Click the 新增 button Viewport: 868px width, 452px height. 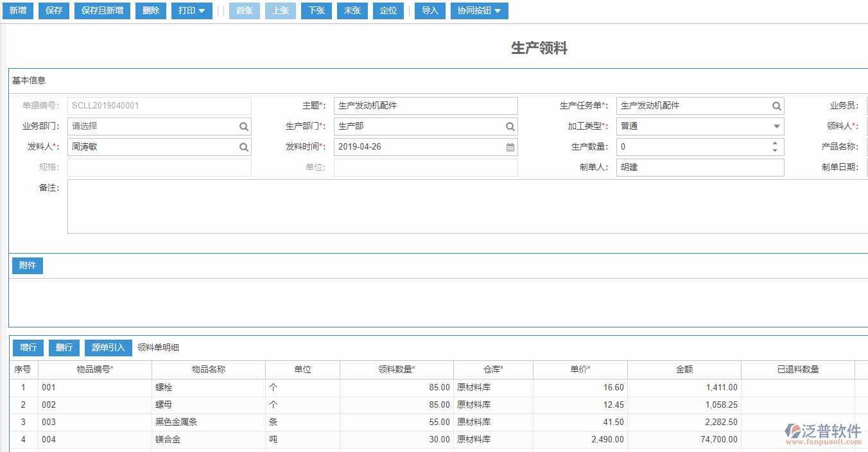18,11
